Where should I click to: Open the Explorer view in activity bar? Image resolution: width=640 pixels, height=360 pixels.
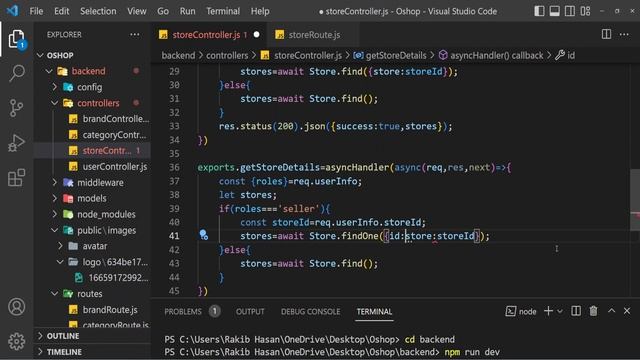[17, 39]
